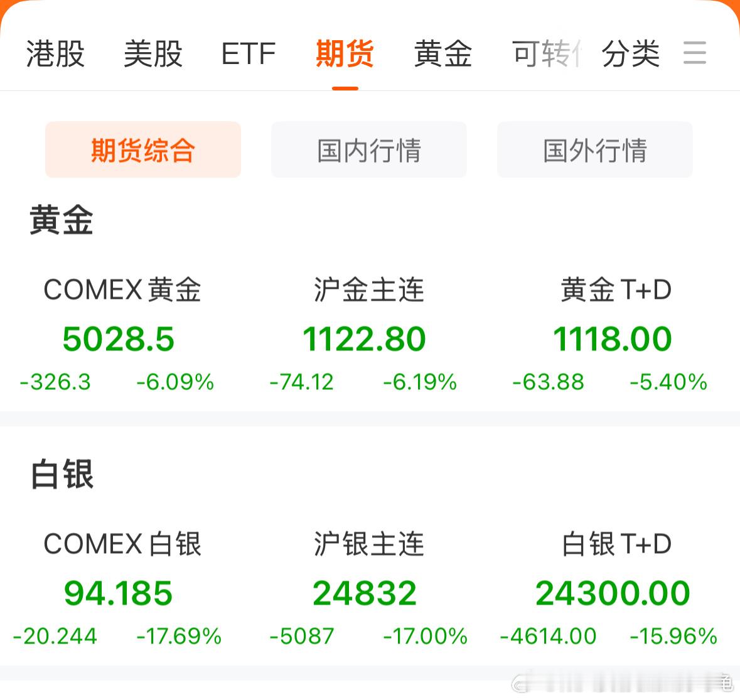Screen dimensions: 740x700
Task: Click the 白银 section header
Action: (x=62, y=476)
